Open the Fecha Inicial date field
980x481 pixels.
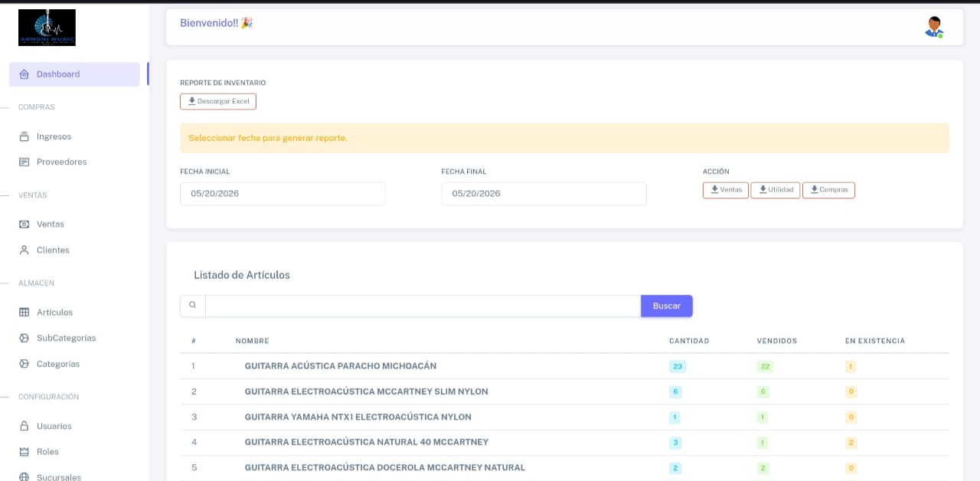(x=283, y=194)
